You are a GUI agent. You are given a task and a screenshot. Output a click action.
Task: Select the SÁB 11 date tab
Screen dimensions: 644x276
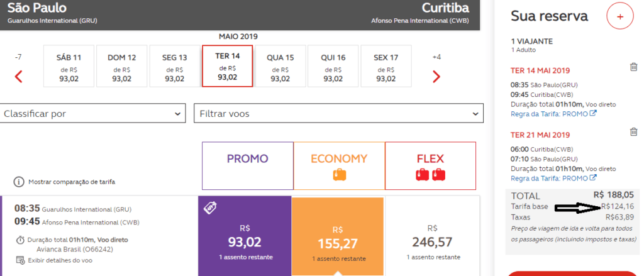(x=69, y=66)
